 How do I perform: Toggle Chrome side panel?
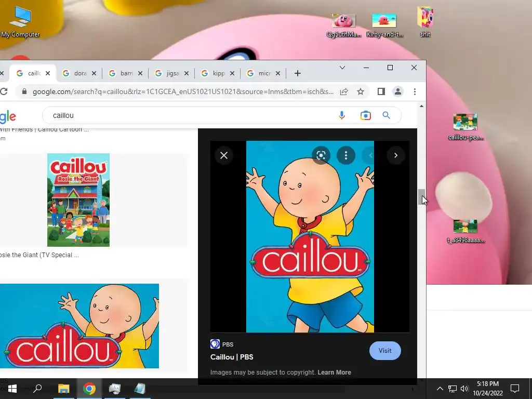coord(381,91)
